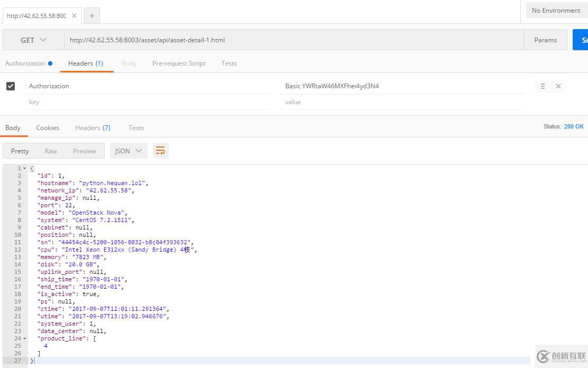This screenshot has height=368, width=588.
Task: Open the response Headers (7) tab
Action: [x=93, y=128]
